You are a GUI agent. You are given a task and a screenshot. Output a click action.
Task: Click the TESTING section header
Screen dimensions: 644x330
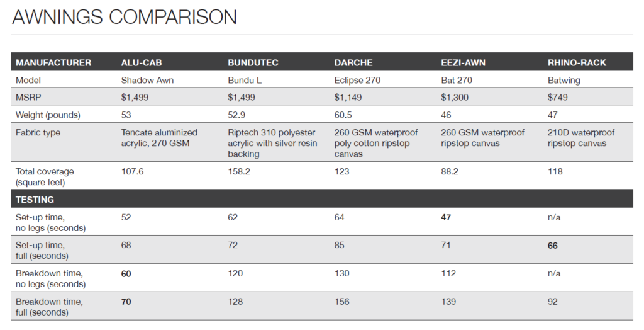(35, 200)
